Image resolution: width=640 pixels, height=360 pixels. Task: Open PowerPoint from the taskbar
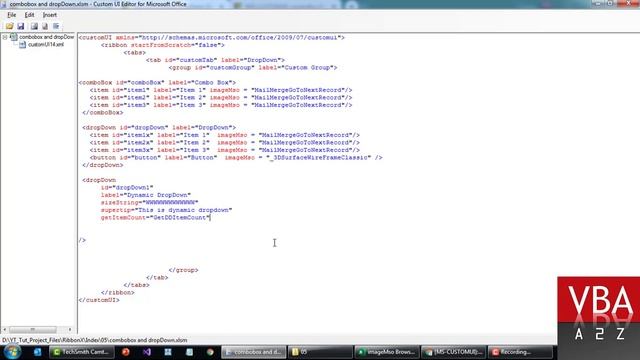(x=125, y=352)
